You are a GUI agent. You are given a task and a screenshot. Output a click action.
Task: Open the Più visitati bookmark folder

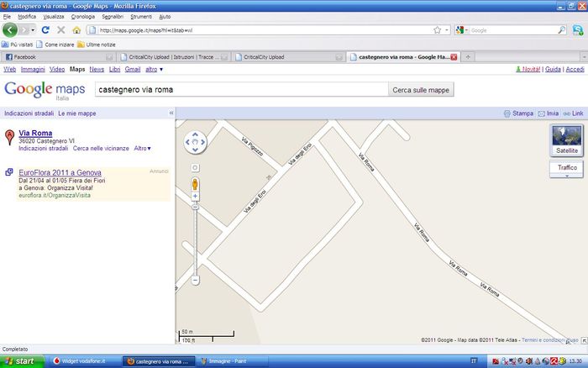click(x=18, y=45)
